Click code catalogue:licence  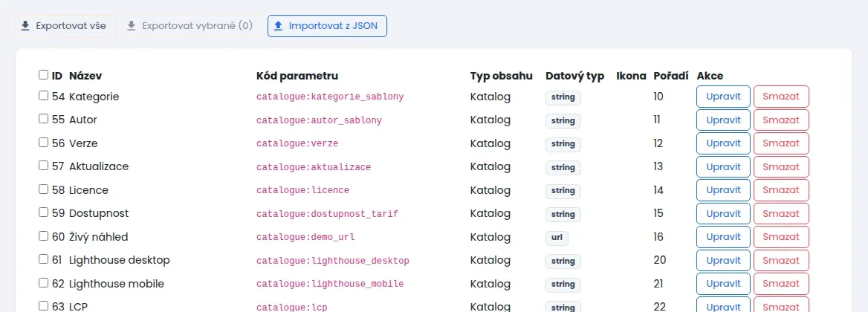(302, 190)
